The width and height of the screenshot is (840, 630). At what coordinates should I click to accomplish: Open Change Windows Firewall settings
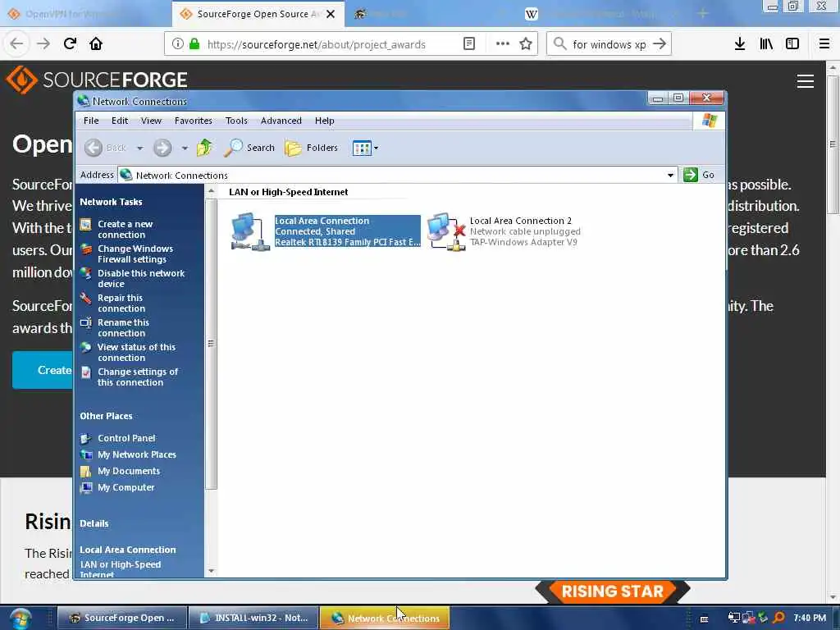coord(135,254)
